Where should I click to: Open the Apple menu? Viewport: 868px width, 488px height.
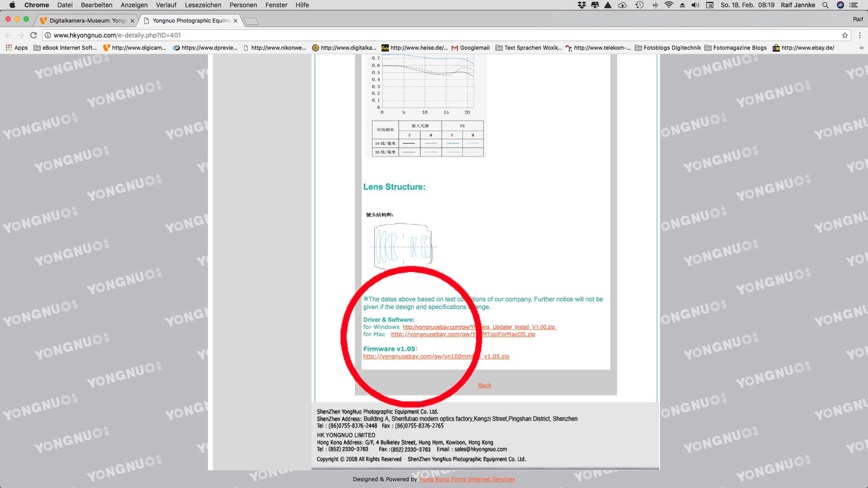[x=13, y=5]
